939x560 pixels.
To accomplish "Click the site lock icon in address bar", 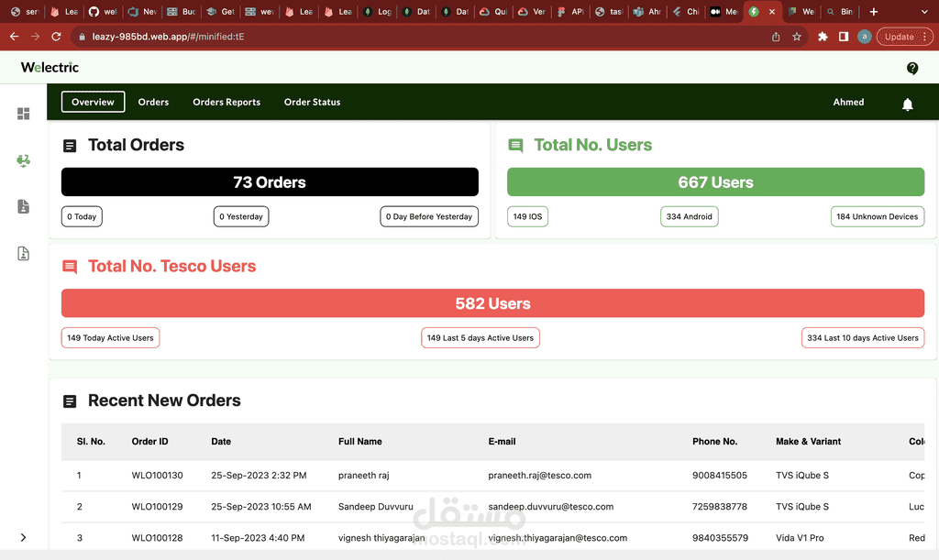I will pyautogui.click(x=82, y=37).
